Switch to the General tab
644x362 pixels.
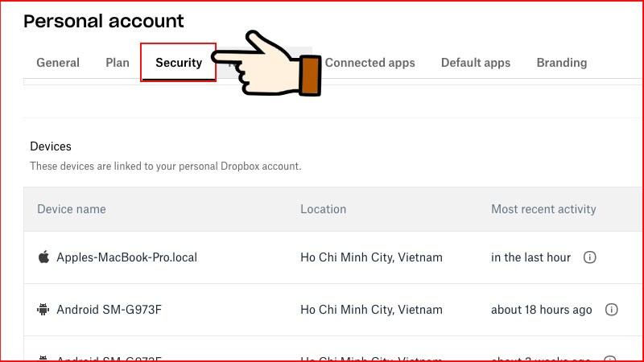pos(58,63)
